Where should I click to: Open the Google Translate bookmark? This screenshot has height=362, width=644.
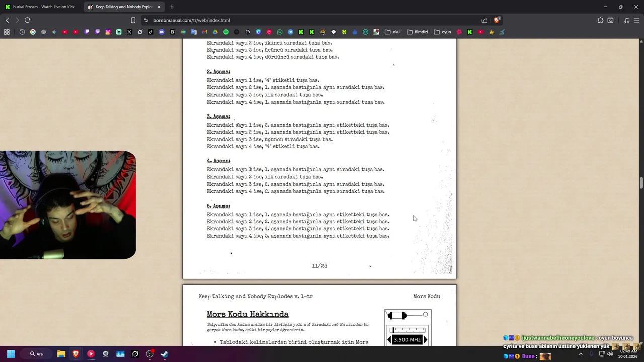[x=194, y=32]
